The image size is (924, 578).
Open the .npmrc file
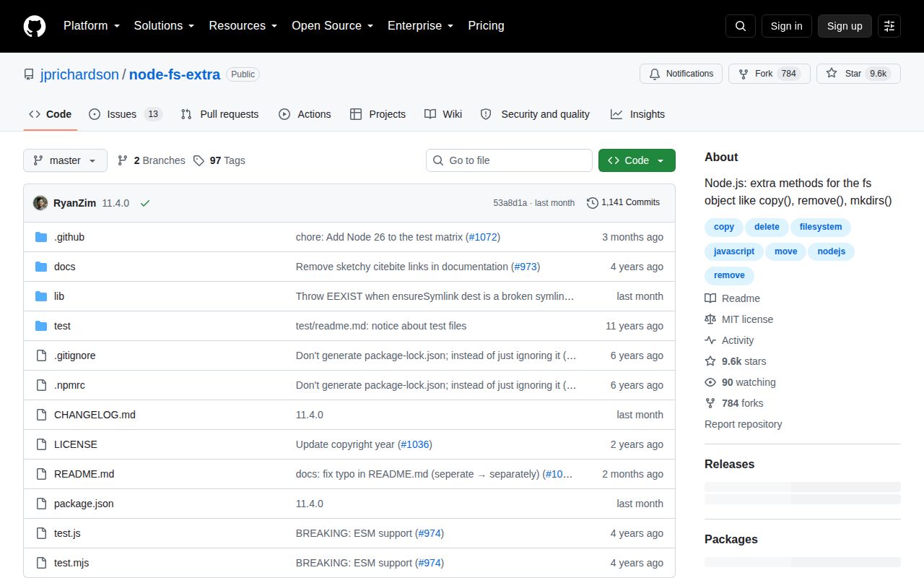coord(69,385)
